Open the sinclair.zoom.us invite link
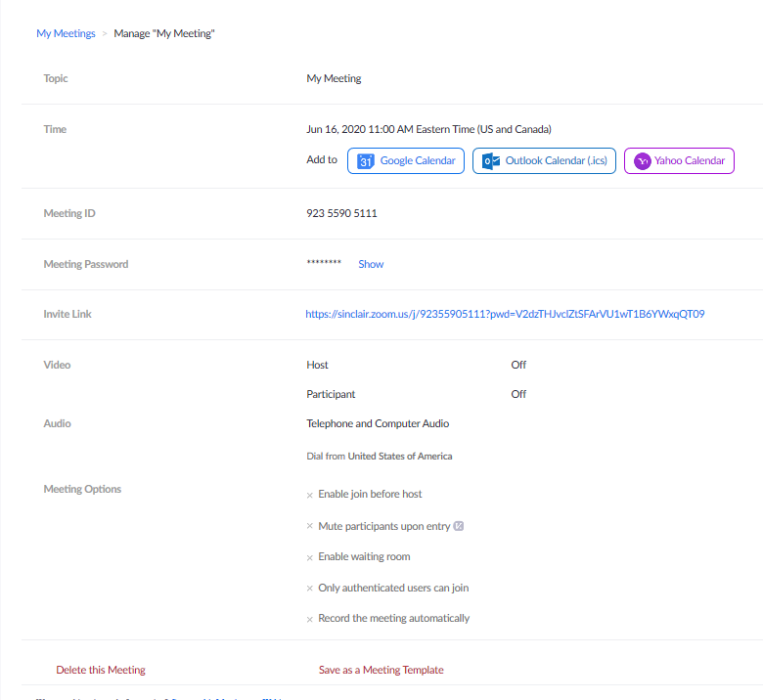763x700 pixels. click(x=505, y=315)
